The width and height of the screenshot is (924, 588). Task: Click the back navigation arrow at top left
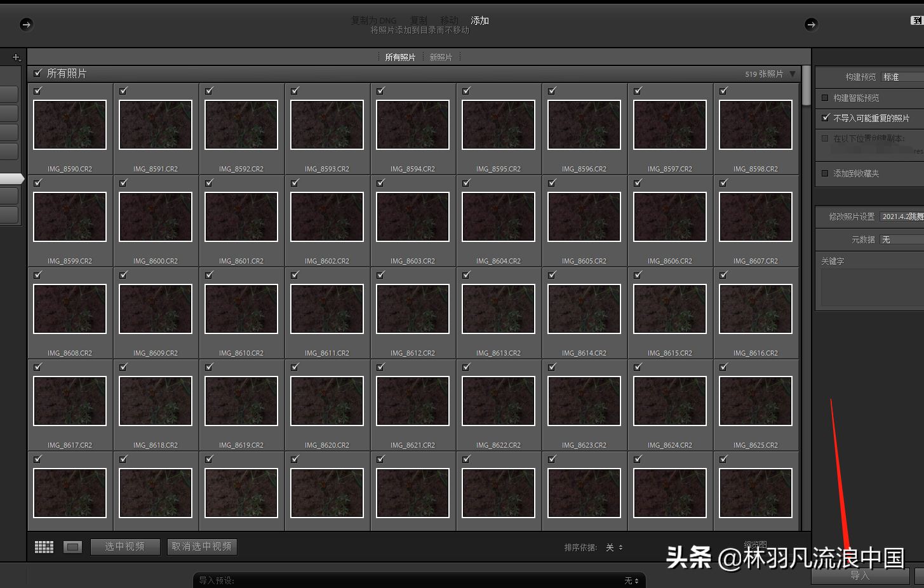pos(25,24)
